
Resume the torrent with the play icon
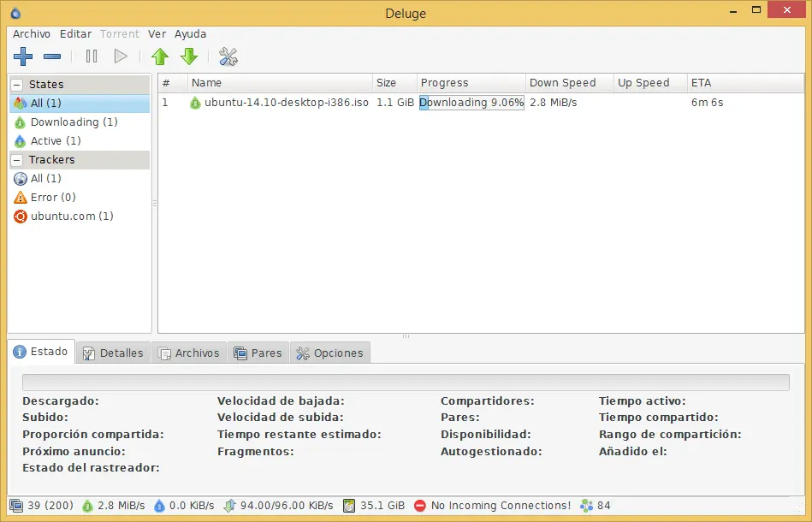[x=121, y=56]
